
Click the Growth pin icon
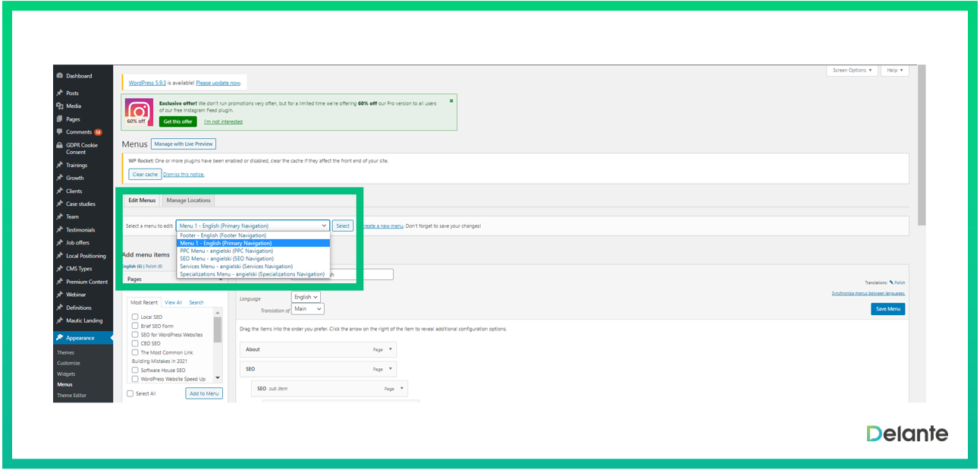coord(59,178)
